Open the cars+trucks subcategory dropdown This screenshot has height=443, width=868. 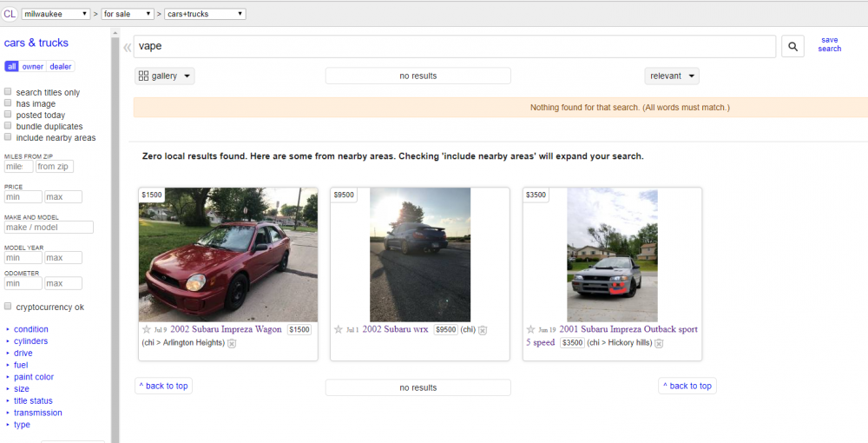pyautogui.click(x=205, y=14)
